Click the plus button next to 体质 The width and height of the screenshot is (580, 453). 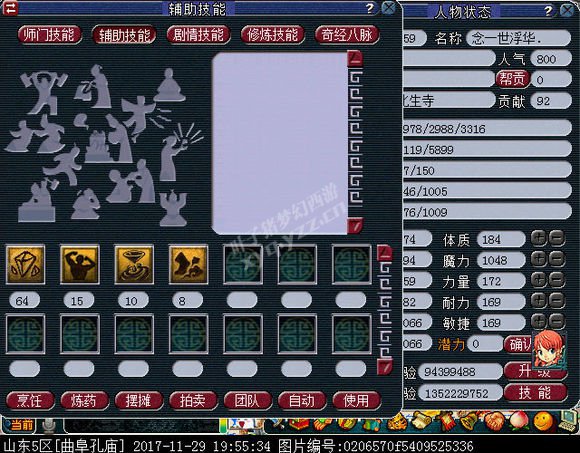point(539,238)
